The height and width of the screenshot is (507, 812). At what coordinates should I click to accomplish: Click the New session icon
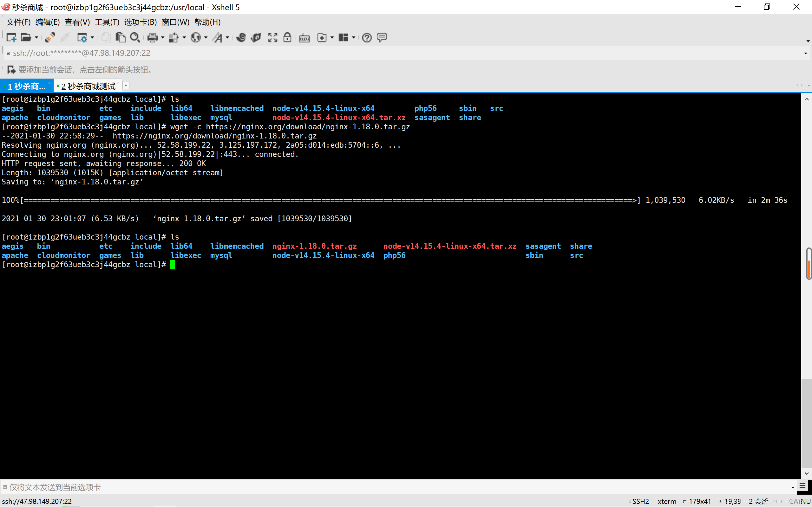coord(11,38)
